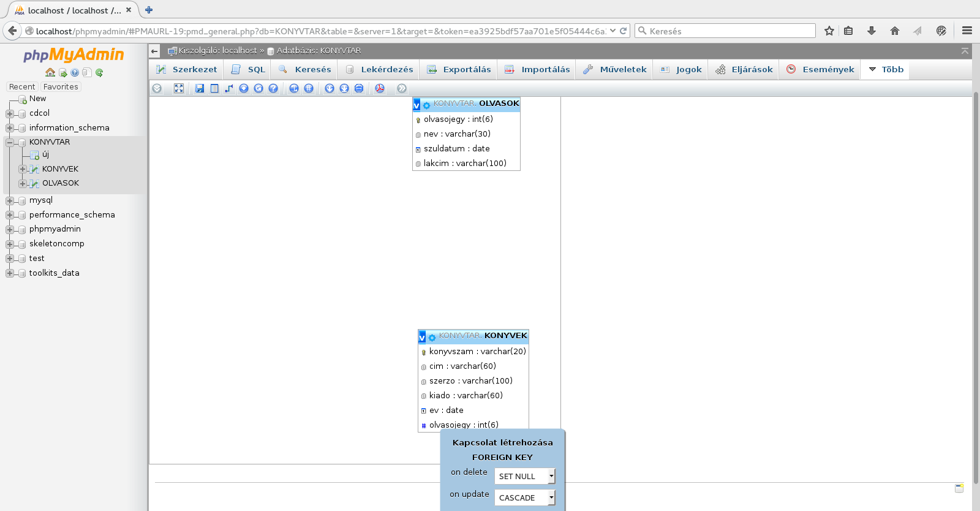This screenshot has height=511, width=980.
Task: Expand the mysql database tree node
Action: 10,200
